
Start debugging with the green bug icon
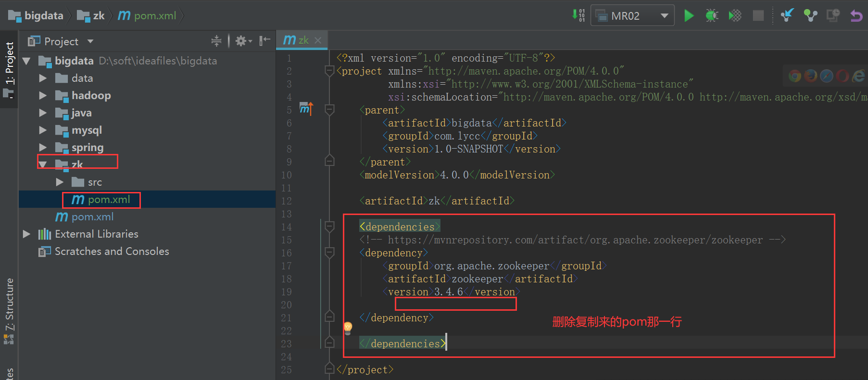click(712, 15)
